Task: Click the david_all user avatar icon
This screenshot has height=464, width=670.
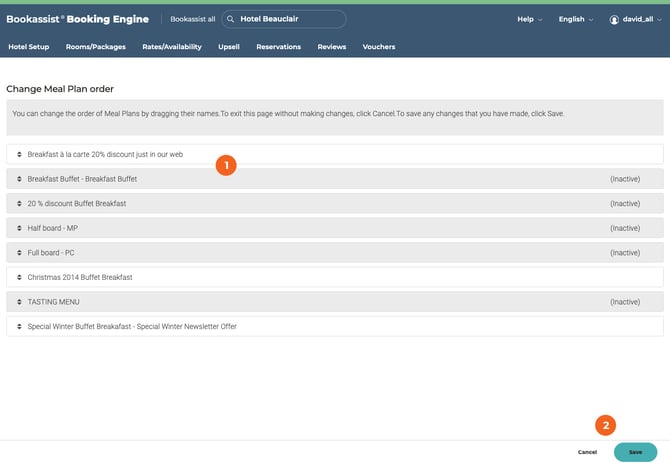Action: (615, 19)
